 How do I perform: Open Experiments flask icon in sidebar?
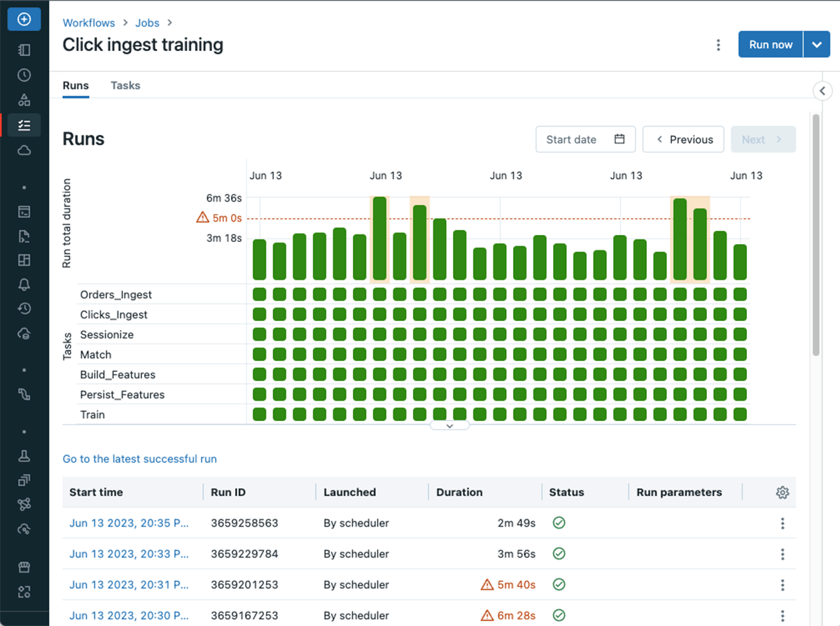(x=24, y=456)
